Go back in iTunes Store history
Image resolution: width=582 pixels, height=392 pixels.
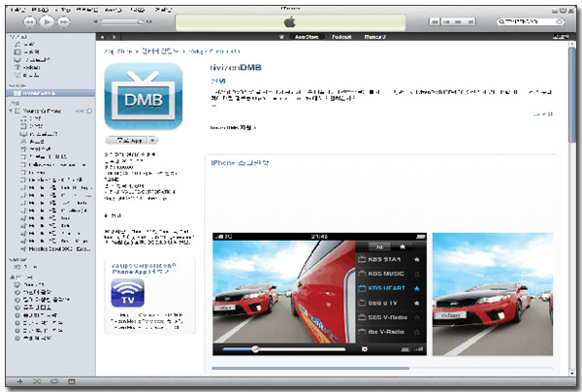(x=102, y=37)
